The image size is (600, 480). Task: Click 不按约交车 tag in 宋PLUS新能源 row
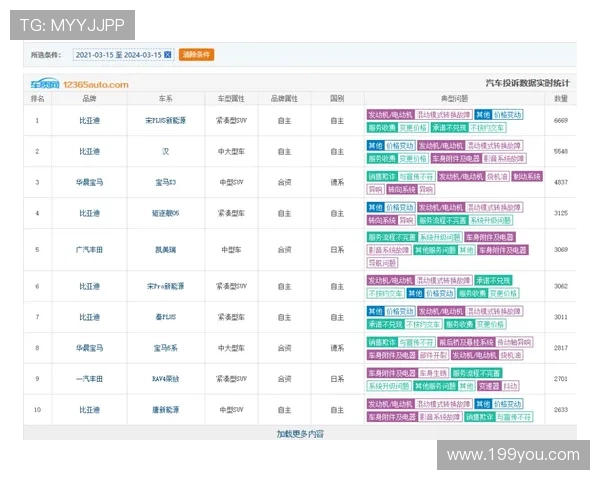pyautogui.click(x=487, y=128)
